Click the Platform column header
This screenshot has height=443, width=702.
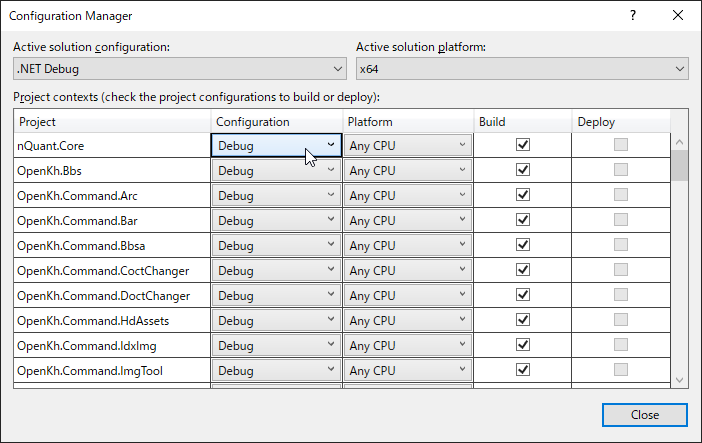[x=408, y=121]
